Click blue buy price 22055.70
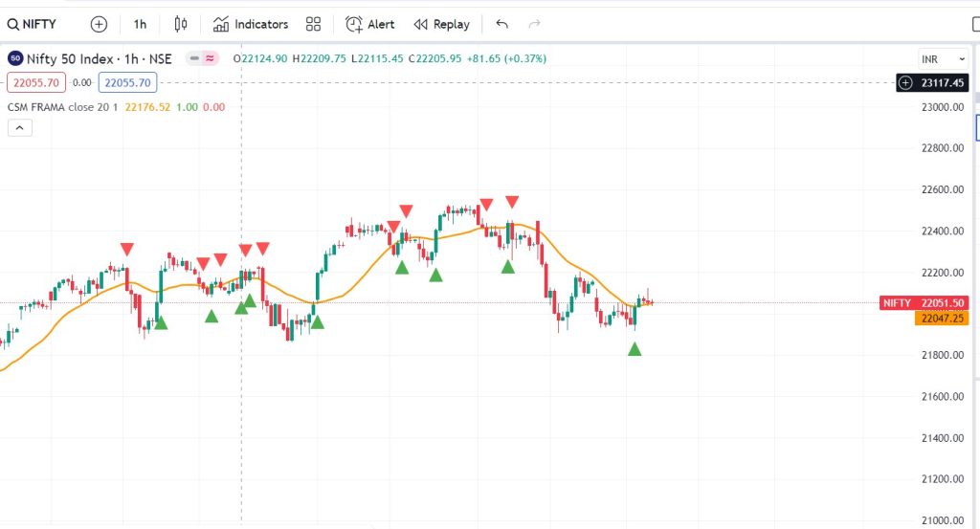Viewport: 980px width, 529px height. [x=127, y=82]
